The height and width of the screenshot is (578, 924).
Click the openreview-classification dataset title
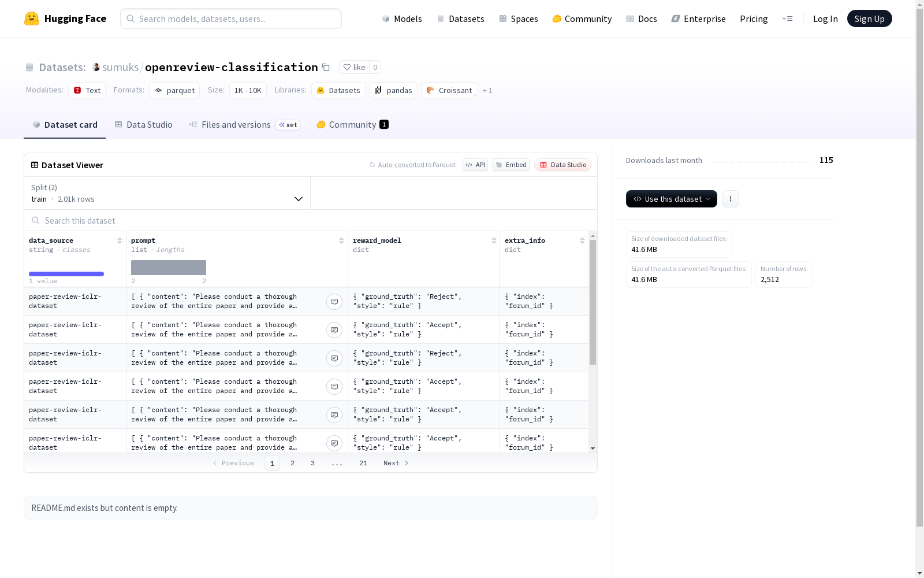231,67
